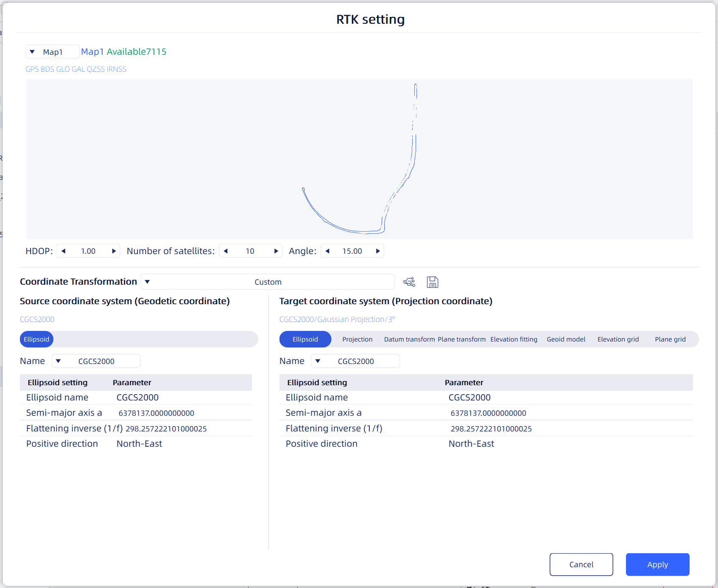
Task: Open target ellipsoid Name dropdown
Action: tap(356, 361)
